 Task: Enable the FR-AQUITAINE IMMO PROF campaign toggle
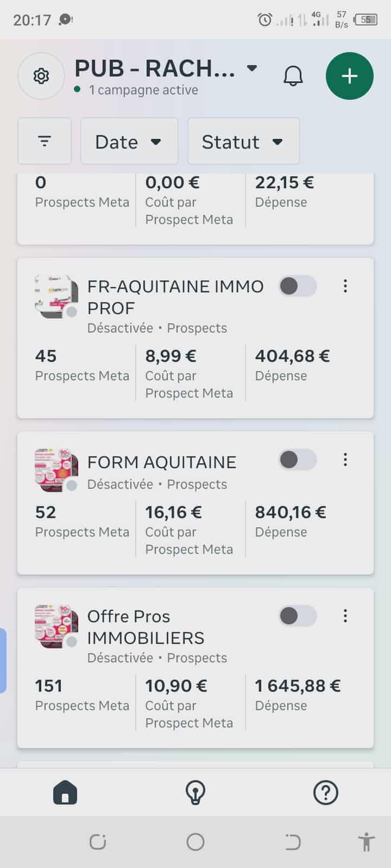pyautogui.click(x=298, y=286)
